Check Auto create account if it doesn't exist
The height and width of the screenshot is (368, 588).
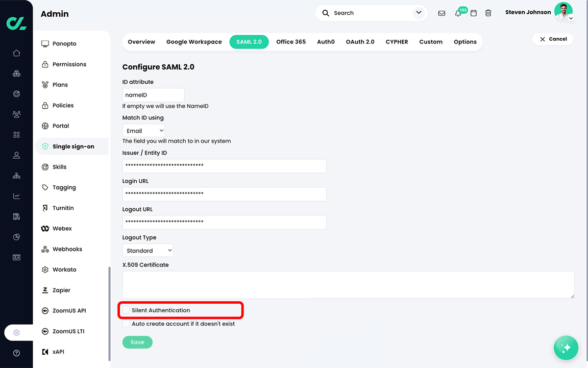tap(126, 323)
